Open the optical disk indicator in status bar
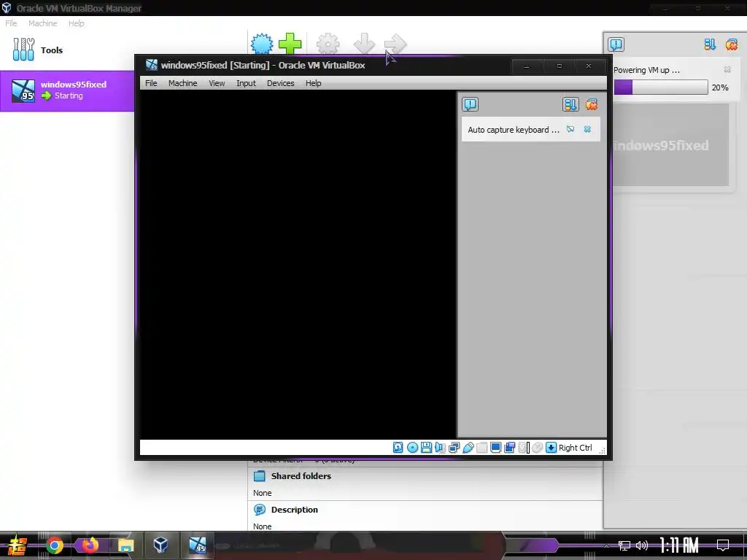This screenshot has height=560, width=747. [413, 448]
